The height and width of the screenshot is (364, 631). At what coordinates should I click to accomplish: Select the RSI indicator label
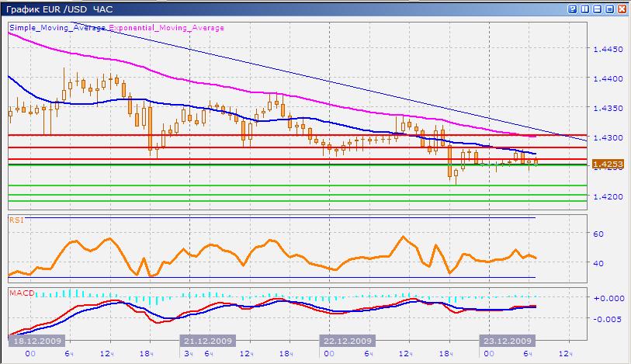coord(16,220)
